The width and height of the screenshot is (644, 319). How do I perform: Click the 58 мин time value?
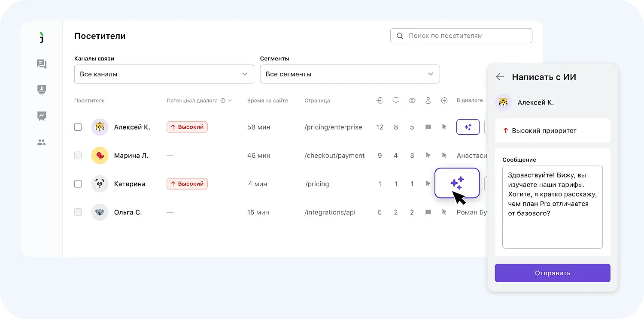tap(259, 127)
